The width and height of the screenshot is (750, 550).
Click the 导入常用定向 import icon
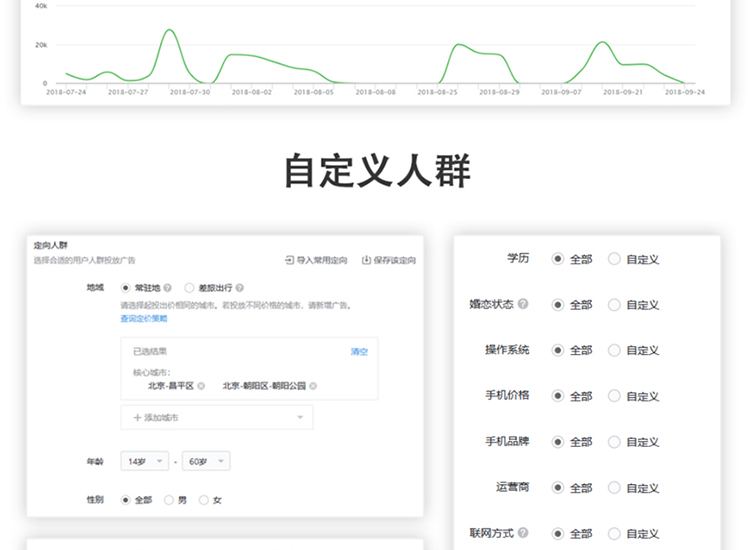(290, 260)
